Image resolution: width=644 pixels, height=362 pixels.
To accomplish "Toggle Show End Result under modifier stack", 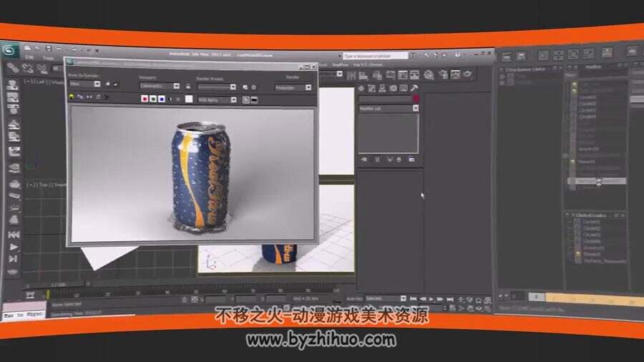I will pyautogui.click(x=377, y=160).
